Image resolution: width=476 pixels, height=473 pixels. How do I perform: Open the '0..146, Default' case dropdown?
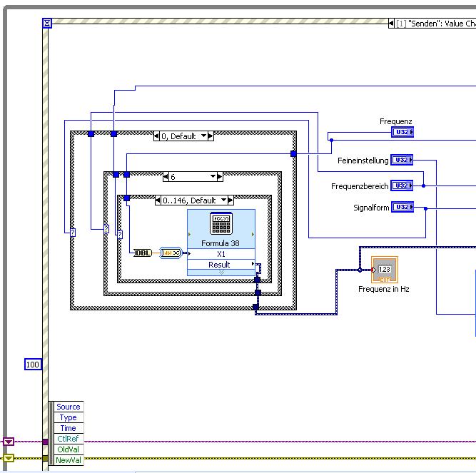click(x=224, y=200)
